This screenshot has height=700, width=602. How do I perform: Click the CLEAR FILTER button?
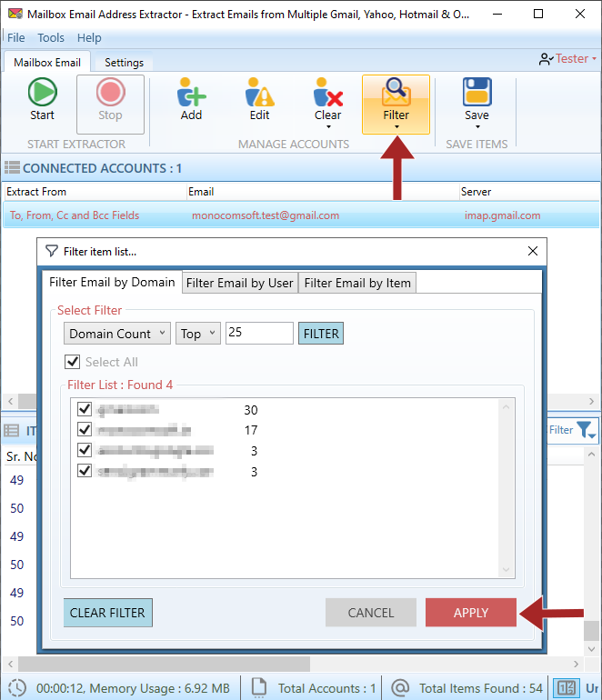click(x=107, y=613)
